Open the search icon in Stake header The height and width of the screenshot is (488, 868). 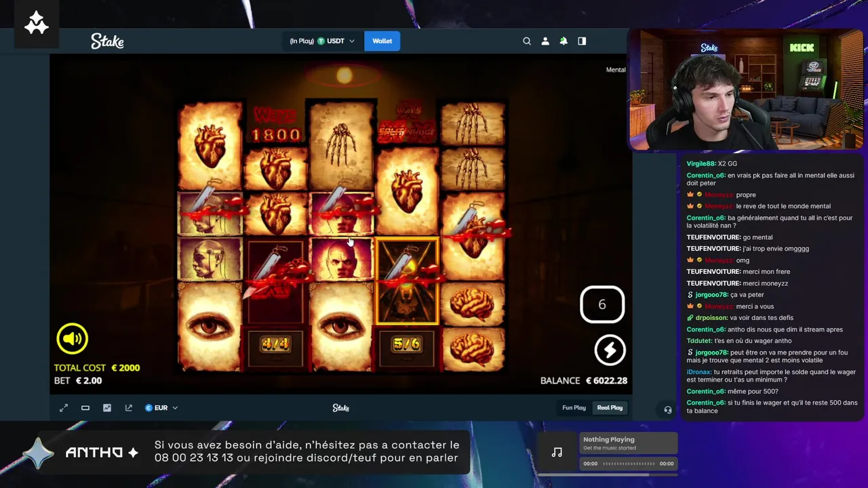coord(527,41)
